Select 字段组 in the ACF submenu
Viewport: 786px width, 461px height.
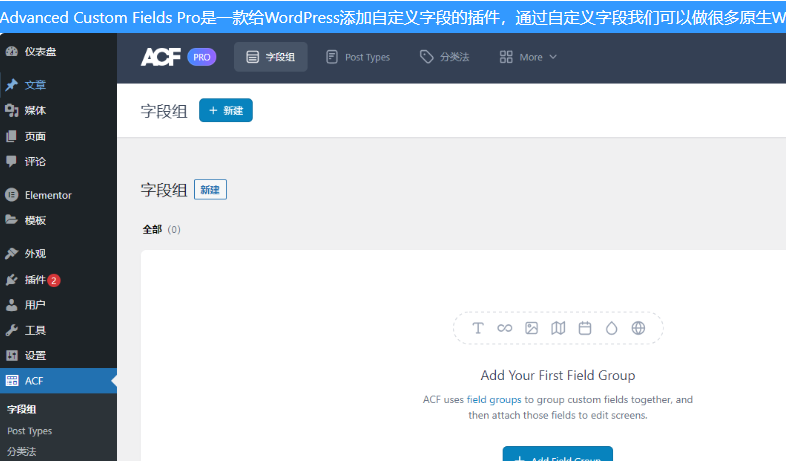(x=22, y=409)
